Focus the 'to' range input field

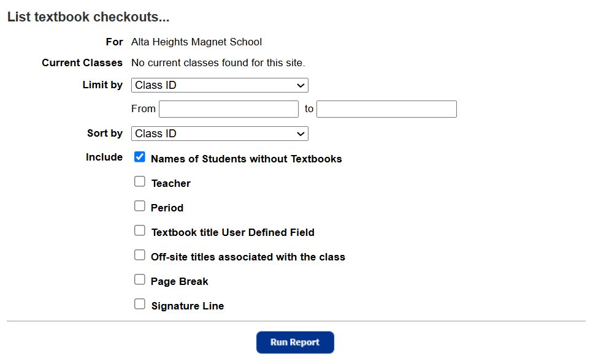coord(386,109)
